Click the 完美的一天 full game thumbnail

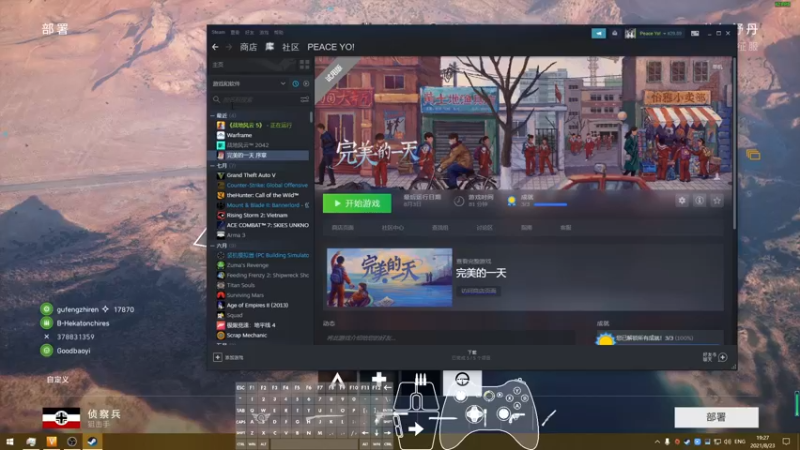click(x=389, y=278)
